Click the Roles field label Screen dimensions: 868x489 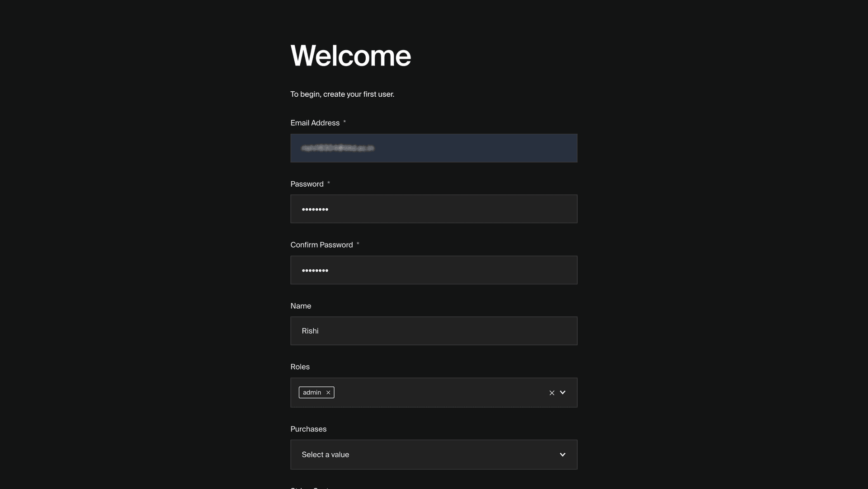[x=300, y=367]
